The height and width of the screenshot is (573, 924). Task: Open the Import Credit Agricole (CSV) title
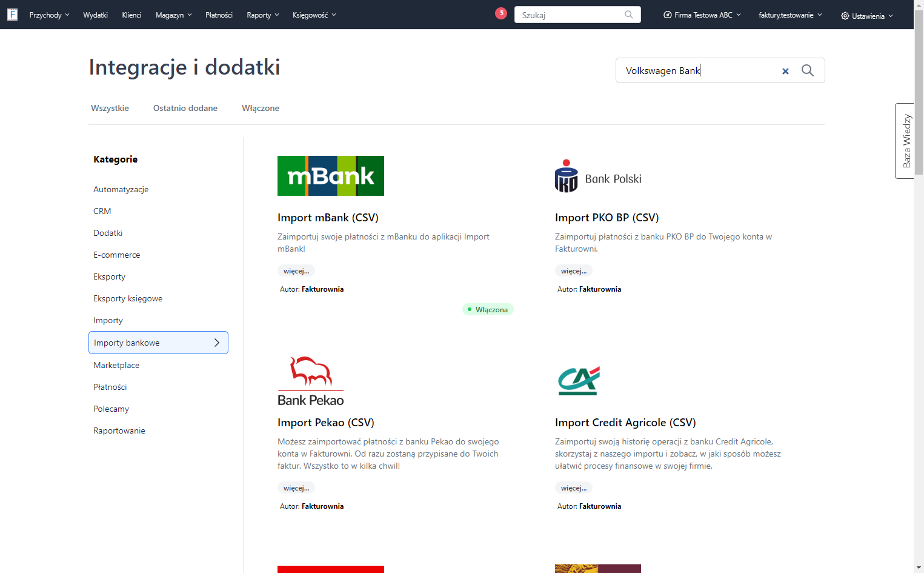[x=625, y=423]
